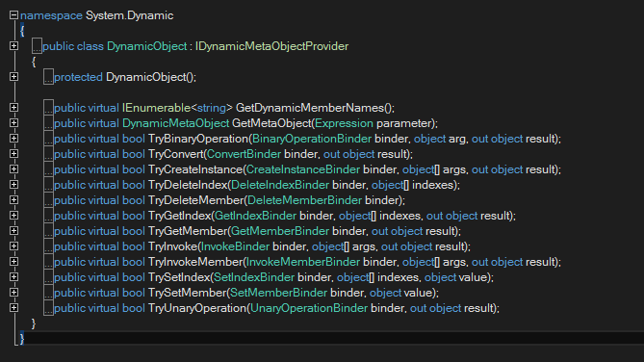Click the InvokeMemberBinder type name
Viewport: 644px width, 362px height.
pos(303,262)
